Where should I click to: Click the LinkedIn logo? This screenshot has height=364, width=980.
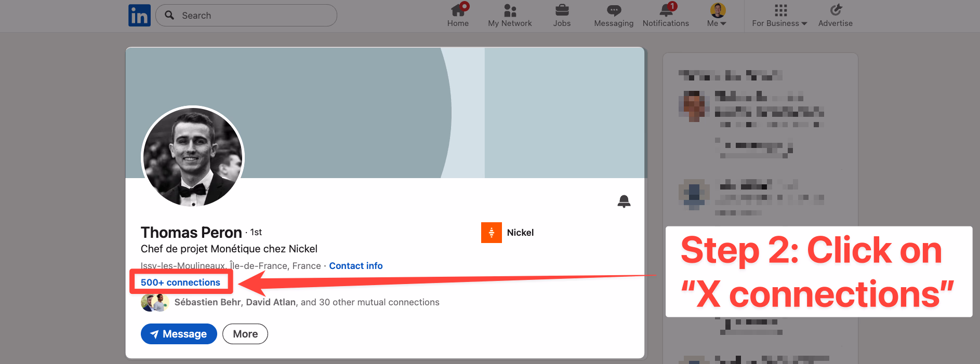click(x=139, y=16)
